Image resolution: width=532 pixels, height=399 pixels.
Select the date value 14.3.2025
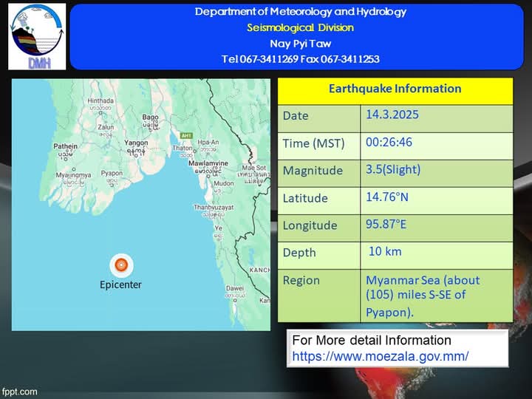389,115
